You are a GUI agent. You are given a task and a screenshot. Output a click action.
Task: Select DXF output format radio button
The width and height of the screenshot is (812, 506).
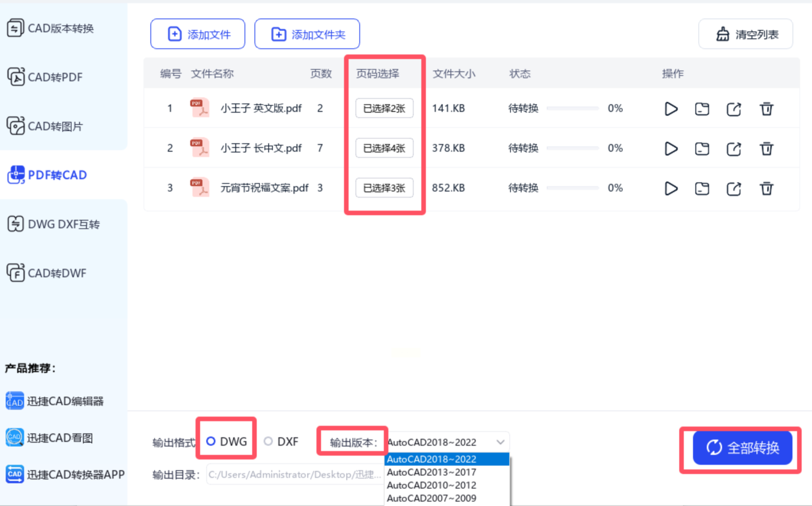tap(268, 441)
